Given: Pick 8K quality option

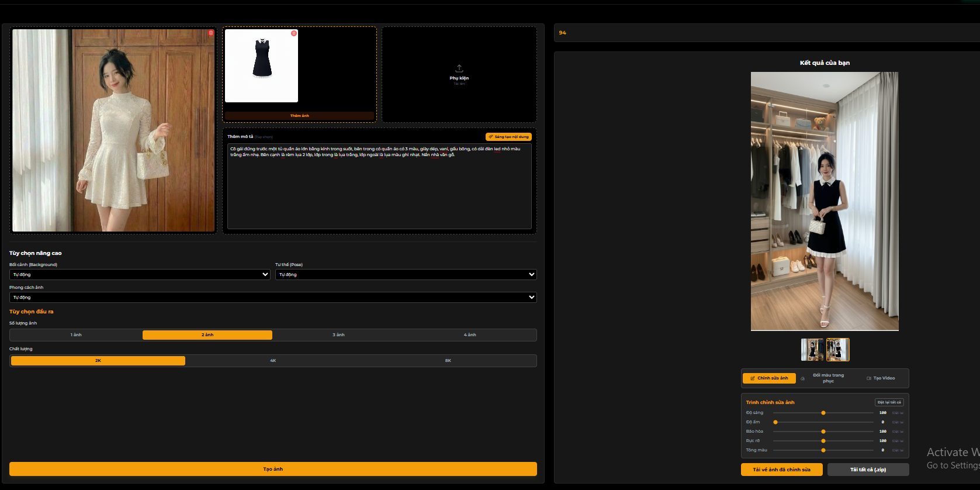Looking at the screenshot, I should (448, 361).
